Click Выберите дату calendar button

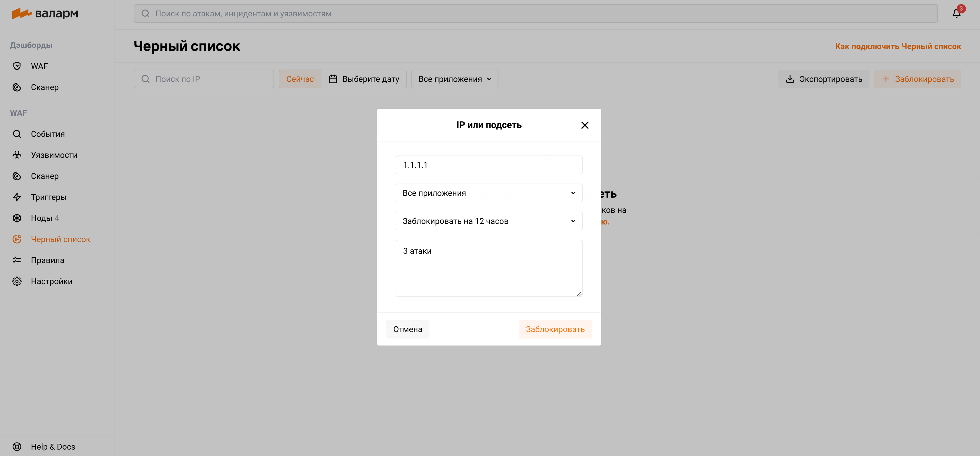click(364, 79)
